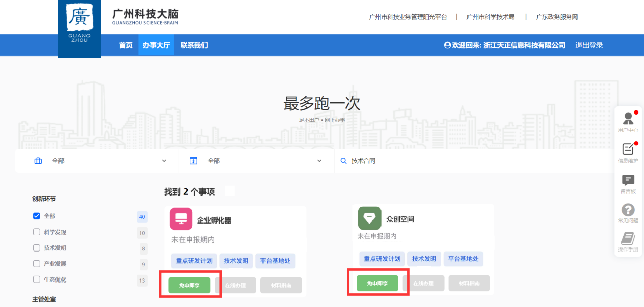This screenshot has width=644, height=307.
Task: Open the 联系我们 menu item
Action: (x=194, y=45)
